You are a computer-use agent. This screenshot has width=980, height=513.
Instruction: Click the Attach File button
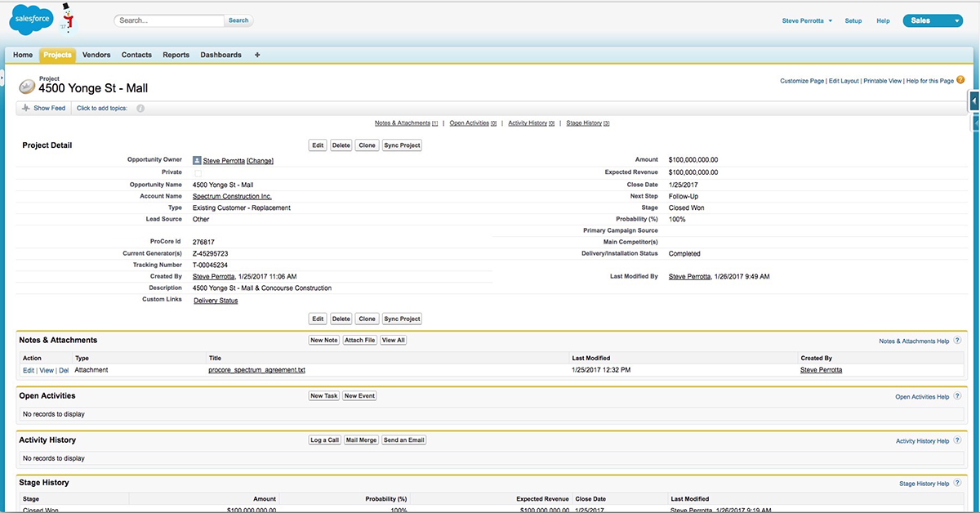point(359,340)
